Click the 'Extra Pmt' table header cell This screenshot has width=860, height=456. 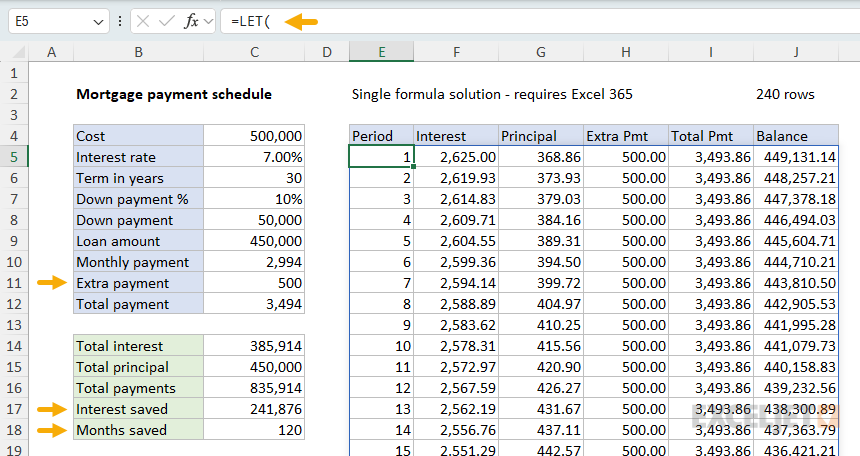[626, 136]
